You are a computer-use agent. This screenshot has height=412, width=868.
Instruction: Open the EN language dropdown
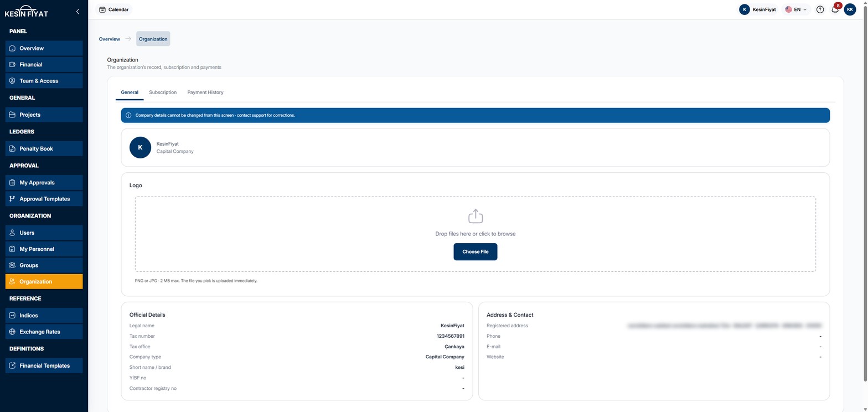(797, 9)
